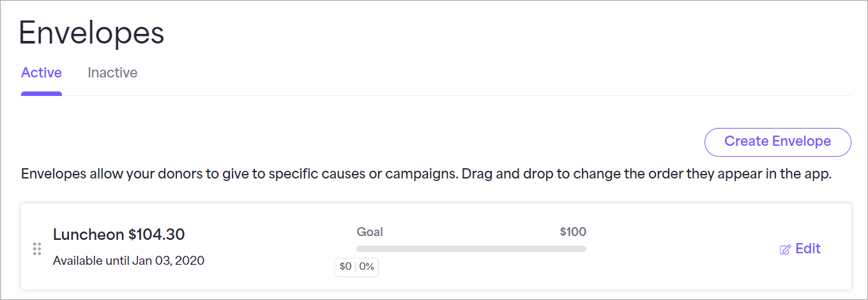868x300 pixels.
Task: Open the Edit link for Luncheon
Action: 800,249
